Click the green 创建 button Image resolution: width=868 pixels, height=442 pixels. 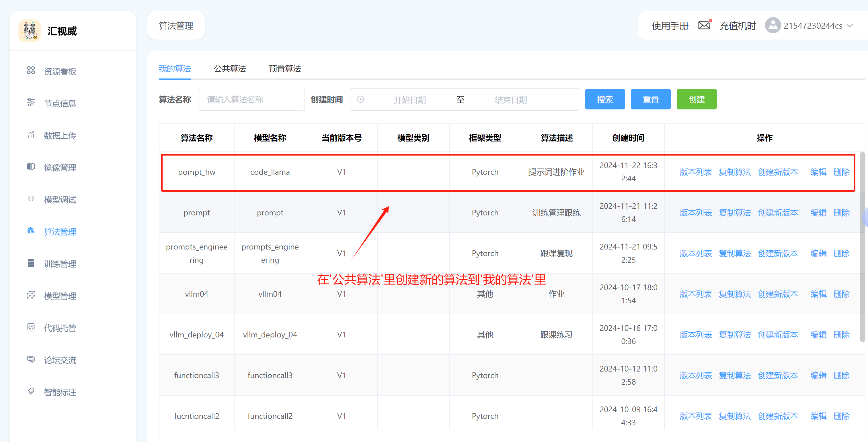click(x=696, y=99)
